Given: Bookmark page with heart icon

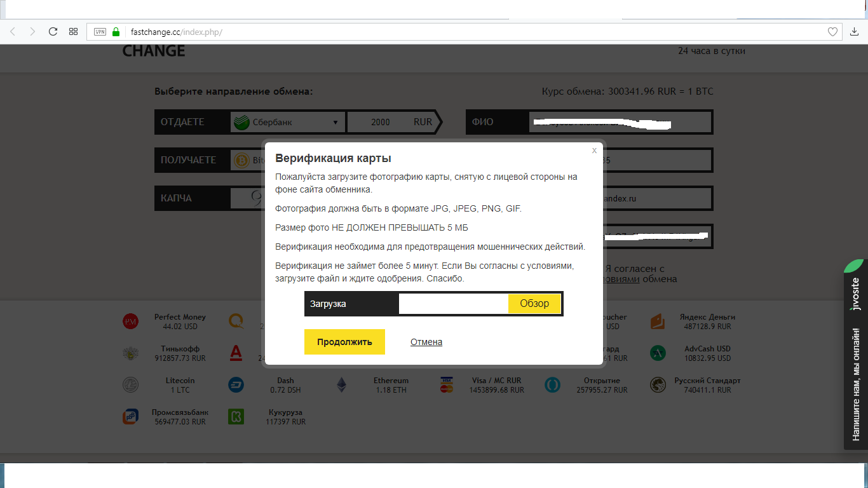Looking at the screenshot, I should [833, 32].
